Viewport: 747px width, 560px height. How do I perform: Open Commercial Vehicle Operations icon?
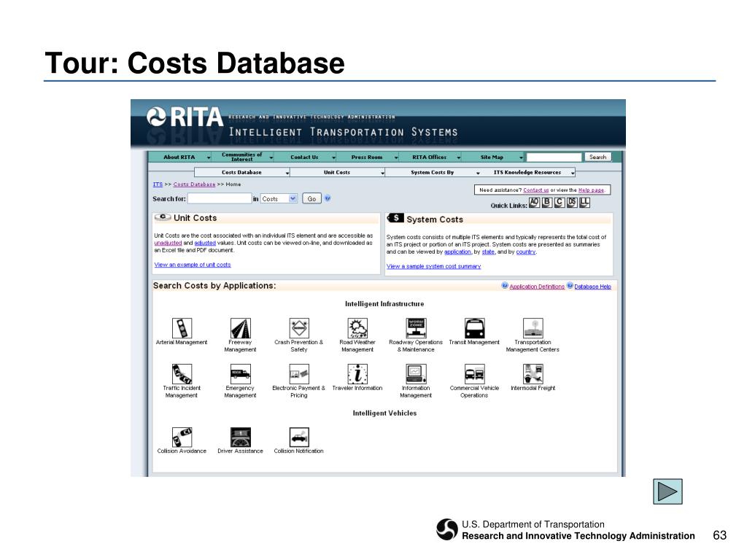(474, 374)
